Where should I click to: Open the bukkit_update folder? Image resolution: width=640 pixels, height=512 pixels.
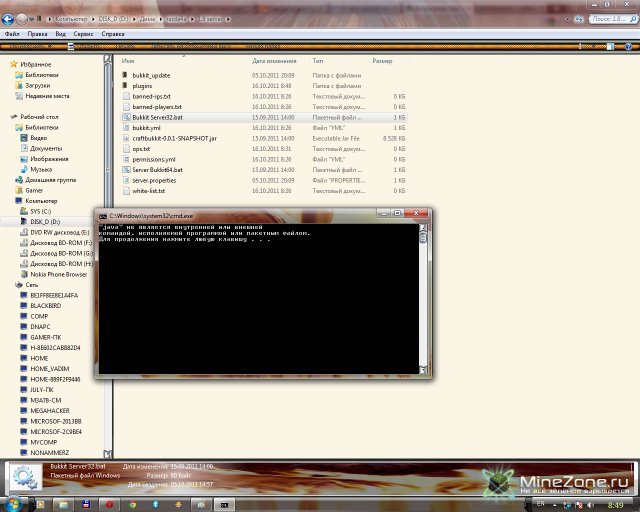151,75
